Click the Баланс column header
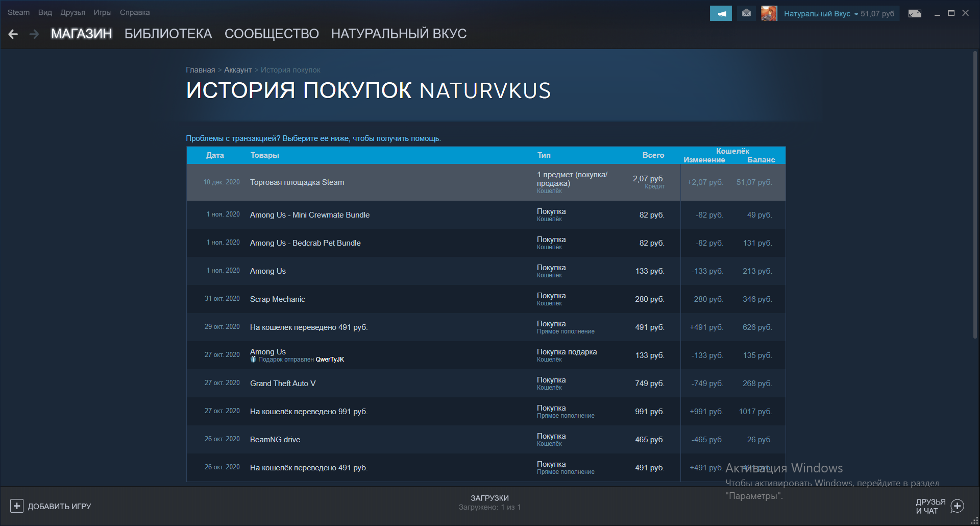The width and height of the screenshot is (980, 526). 761,160
